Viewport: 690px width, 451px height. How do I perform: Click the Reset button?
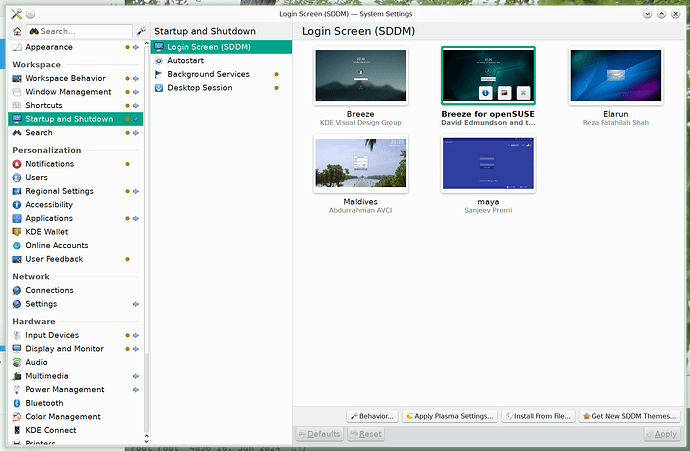click(x=366, y=434)
